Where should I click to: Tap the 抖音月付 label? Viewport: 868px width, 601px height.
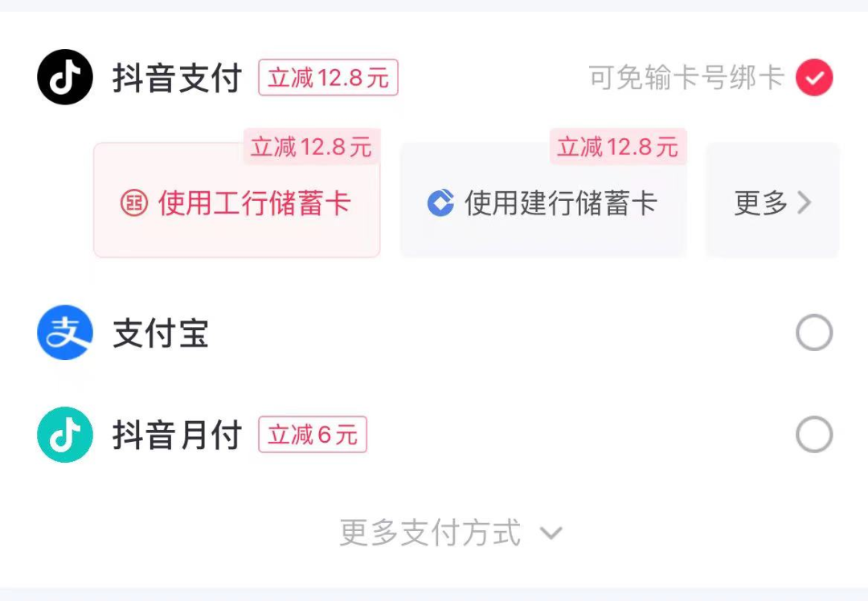coord(177,435)
